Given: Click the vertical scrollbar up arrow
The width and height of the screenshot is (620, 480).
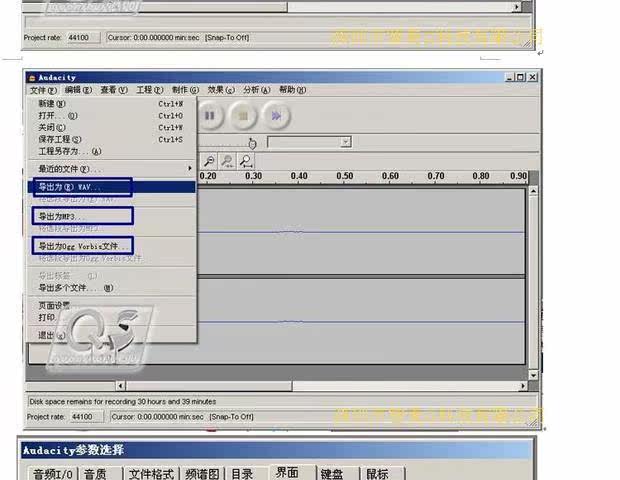Looking at the screenshot, I should point(533,191).
